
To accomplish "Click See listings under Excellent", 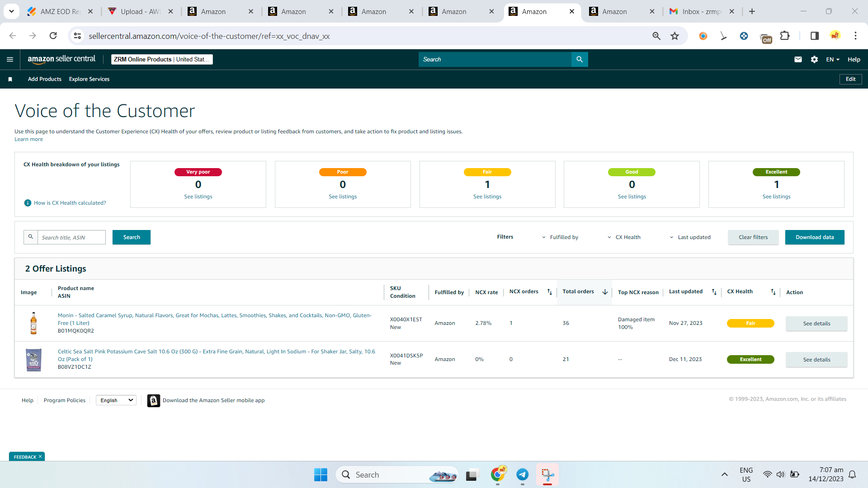I will [777, 197].
